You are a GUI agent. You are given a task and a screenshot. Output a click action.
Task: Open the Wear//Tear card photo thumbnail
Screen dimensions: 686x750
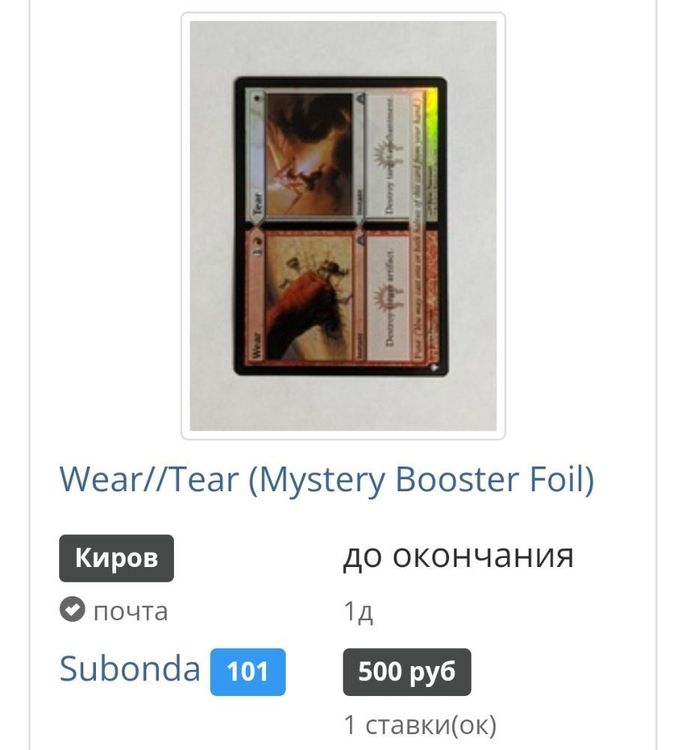[x=343, y=225]
